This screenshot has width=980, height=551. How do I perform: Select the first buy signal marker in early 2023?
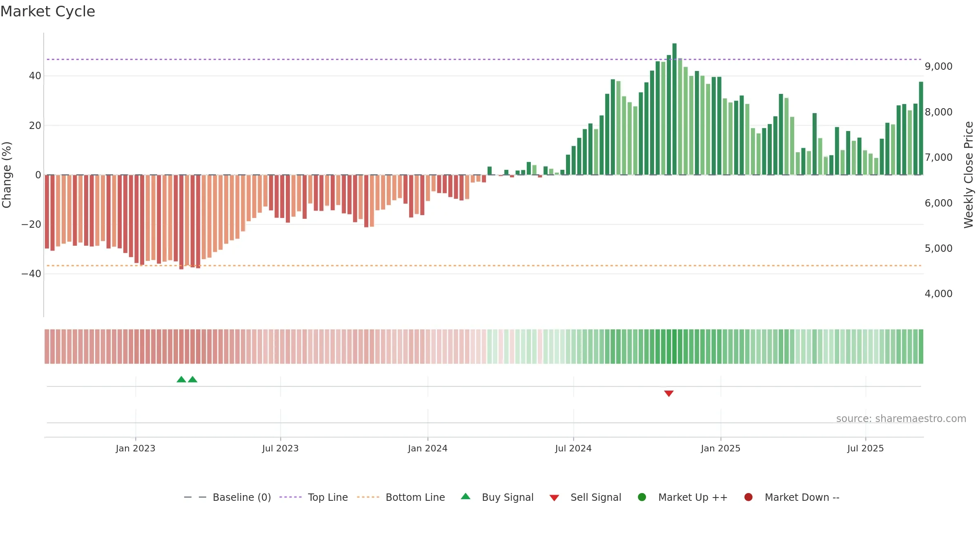tap(181, 379)
